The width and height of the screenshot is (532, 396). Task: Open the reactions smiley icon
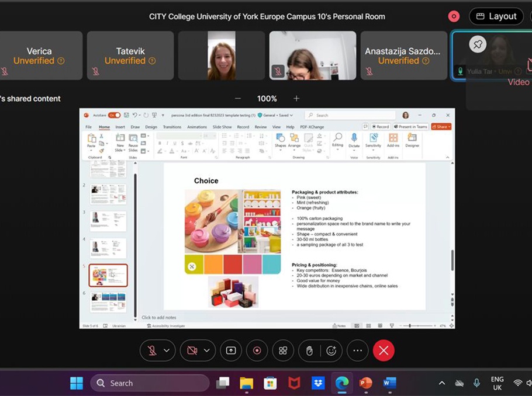[x=331, y=350]
